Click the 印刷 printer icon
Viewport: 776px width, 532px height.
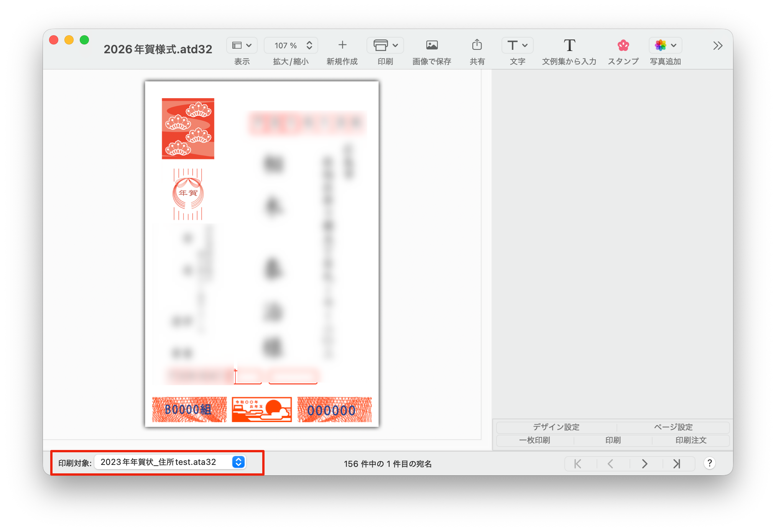[381, 45]
